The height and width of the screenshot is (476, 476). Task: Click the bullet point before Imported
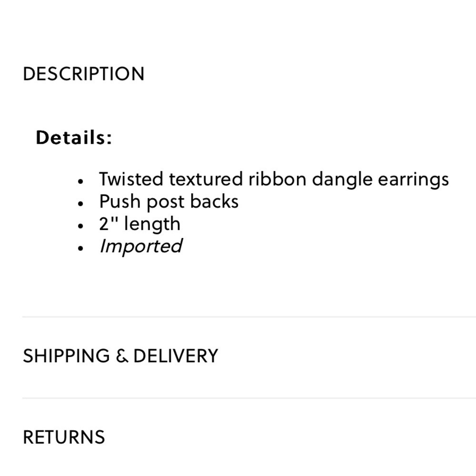point(80,248)
